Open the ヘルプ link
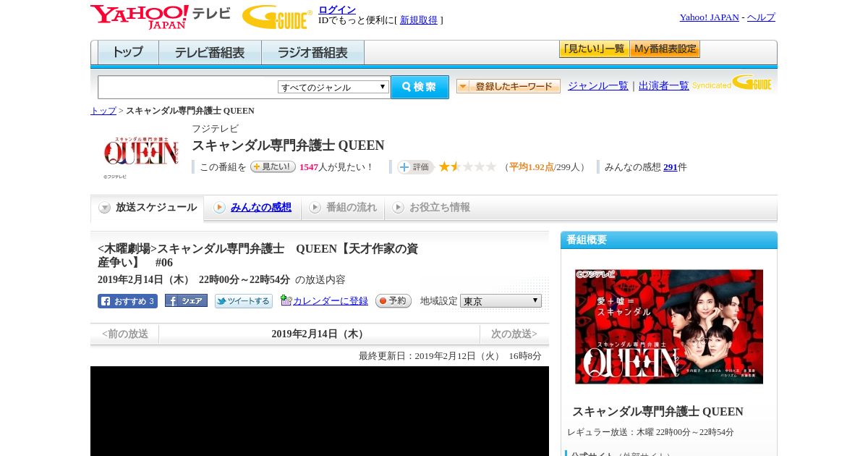 tap(761, 17)
